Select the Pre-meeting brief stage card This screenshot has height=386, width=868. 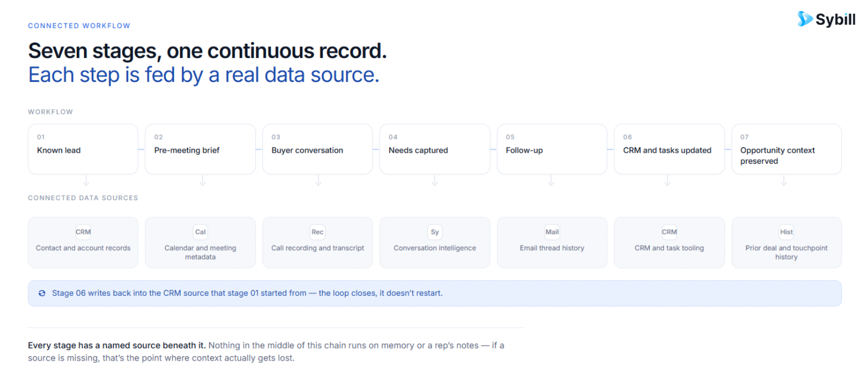[200, 149]
